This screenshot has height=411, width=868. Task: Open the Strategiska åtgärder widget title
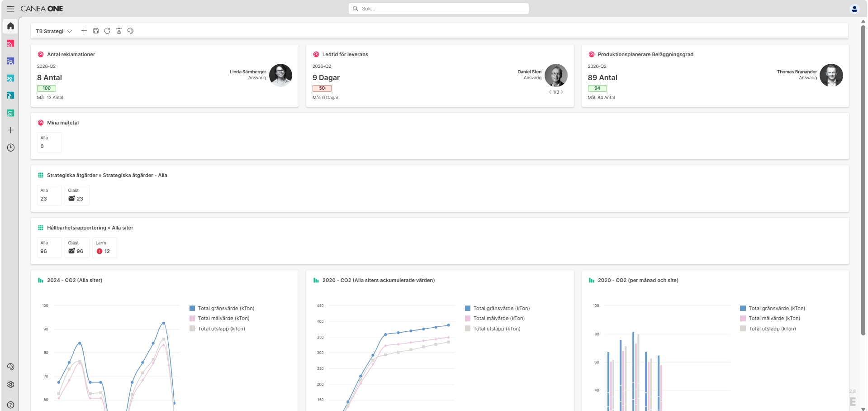(107, 175)
